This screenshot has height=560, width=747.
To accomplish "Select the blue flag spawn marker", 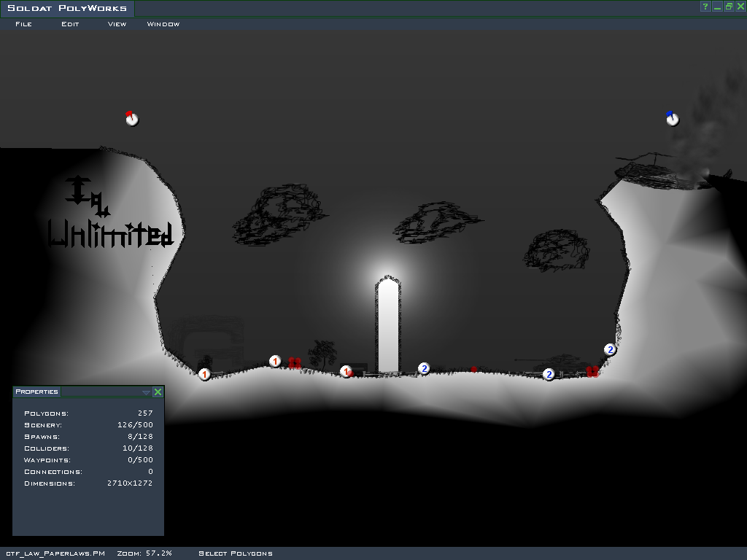I will pyautogui.click(x=672, y=119).
